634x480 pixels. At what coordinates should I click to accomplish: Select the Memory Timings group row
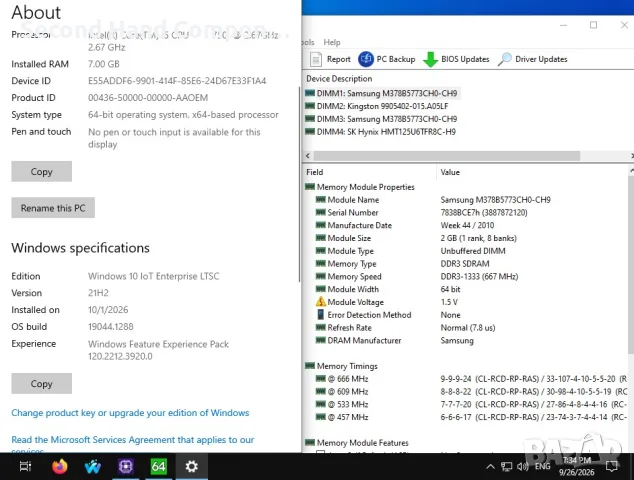(341, 366)
